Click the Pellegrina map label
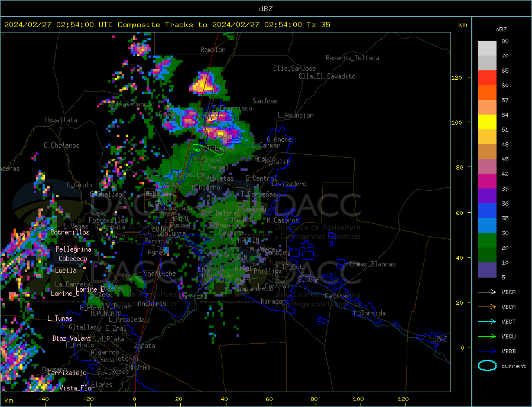532x407 pixels. 73,249
